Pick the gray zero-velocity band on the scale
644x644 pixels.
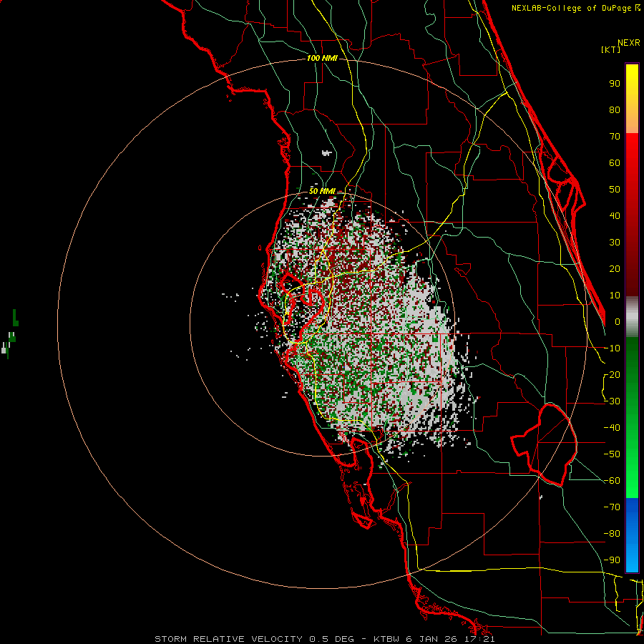click(632, 316)
